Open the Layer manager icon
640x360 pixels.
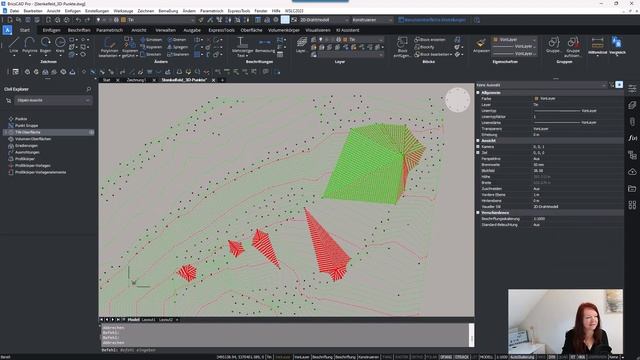302,45
